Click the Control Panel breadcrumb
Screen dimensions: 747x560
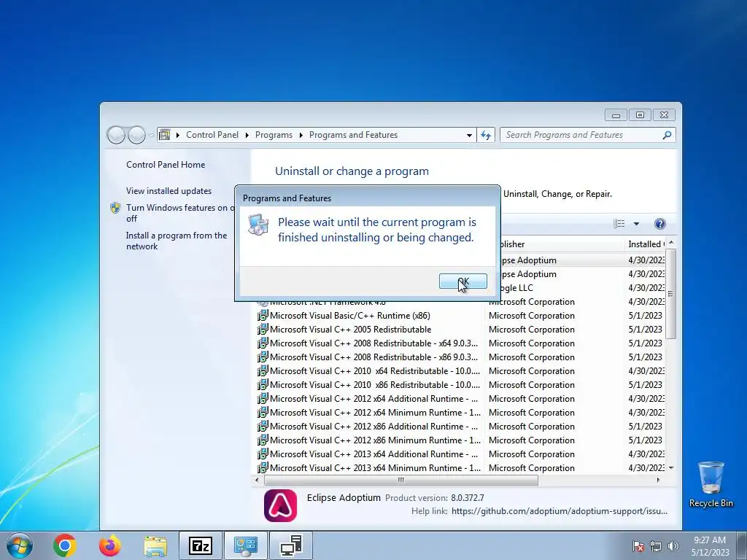tap(212, 135)
